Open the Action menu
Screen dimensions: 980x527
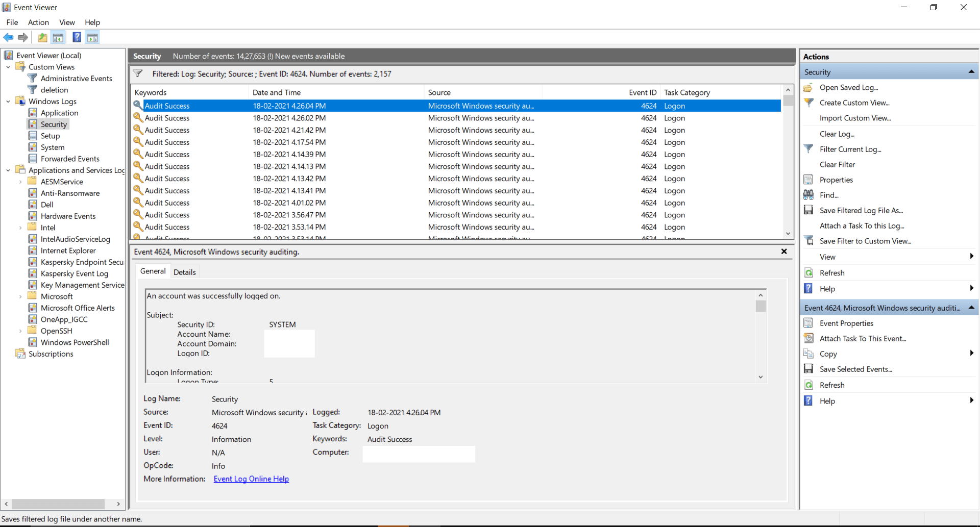click(38, 22)
